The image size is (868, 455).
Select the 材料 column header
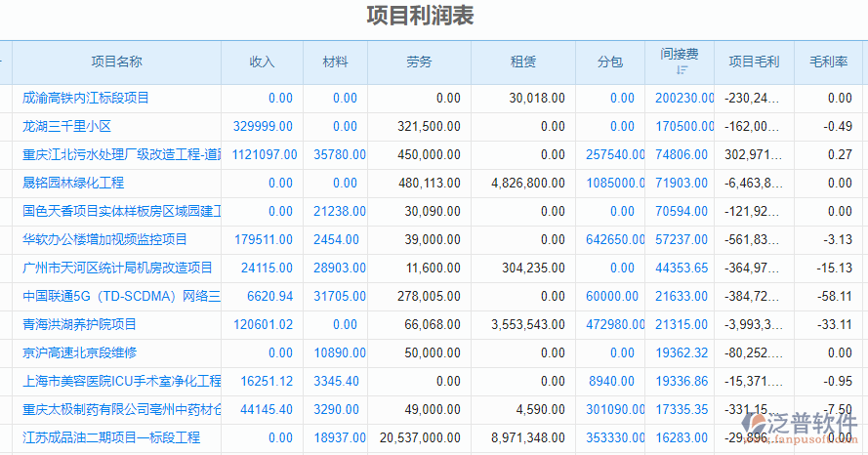[x=336, y=62]
